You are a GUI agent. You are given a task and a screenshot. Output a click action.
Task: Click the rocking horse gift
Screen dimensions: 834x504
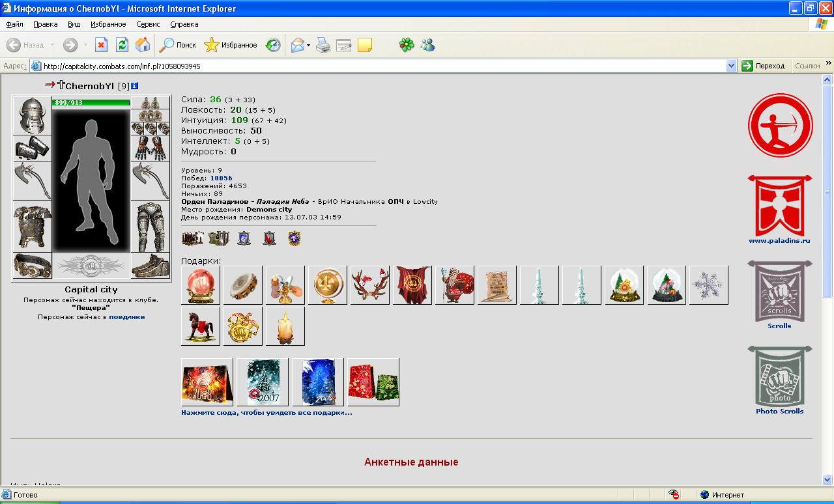(x=201, y=326)
